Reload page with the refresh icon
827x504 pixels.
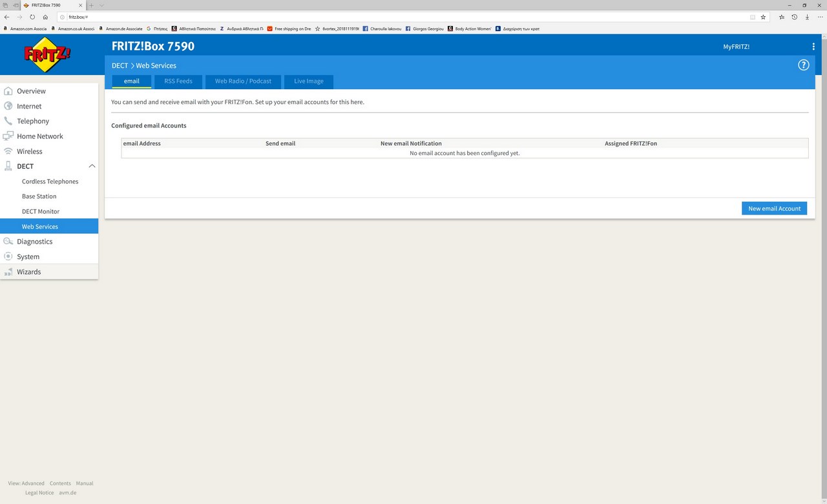point(32,17)
